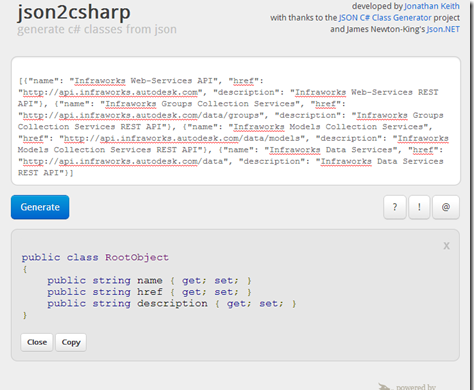Click the 'public string name' line
Screen dimensions: 474x390
149,281
